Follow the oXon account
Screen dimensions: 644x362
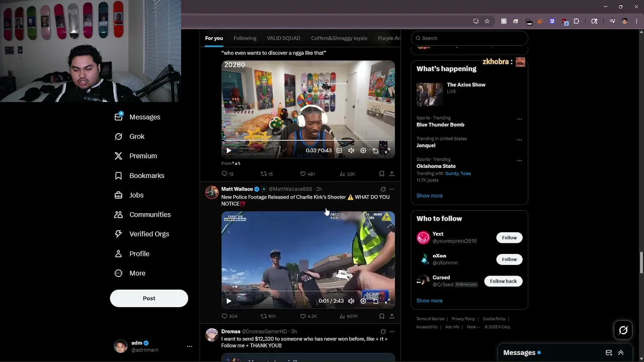[x=509, y=259]
